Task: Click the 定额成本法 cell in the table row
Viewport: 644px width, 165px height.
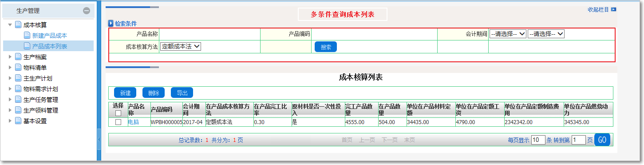Action: tap(229, 122)
